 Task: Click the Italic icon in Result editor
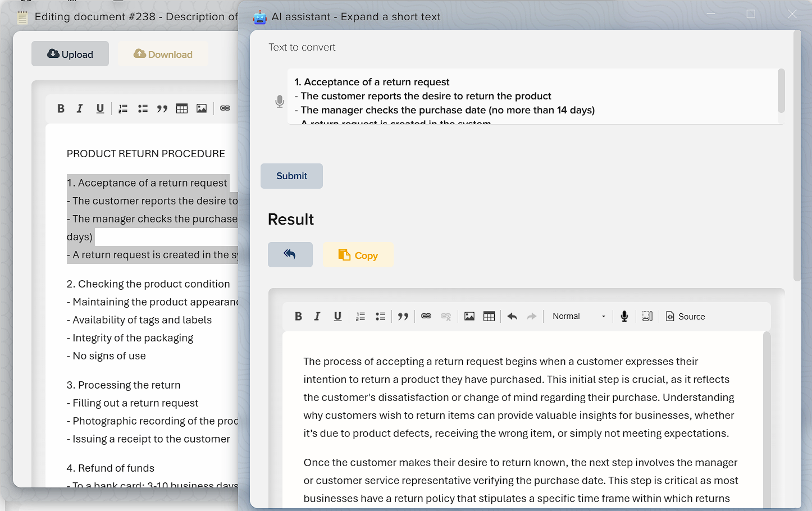pos(317,317)
